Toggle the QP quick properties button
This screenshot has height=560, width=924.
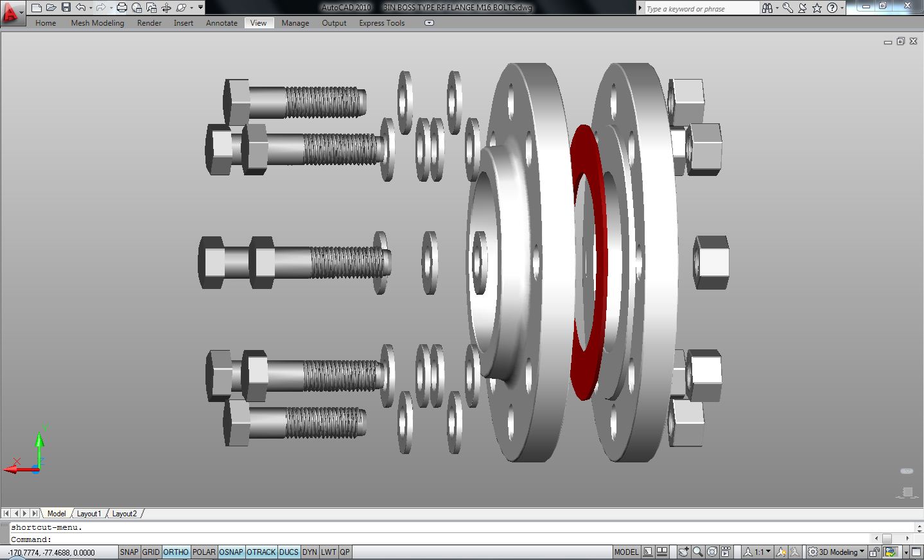(x=345, y=552)
